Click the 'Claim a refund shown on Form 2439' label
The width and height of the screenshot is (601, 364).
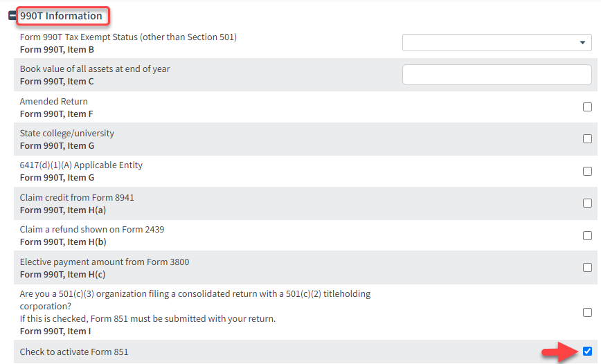pyautogui.click(x=92, y=230)
